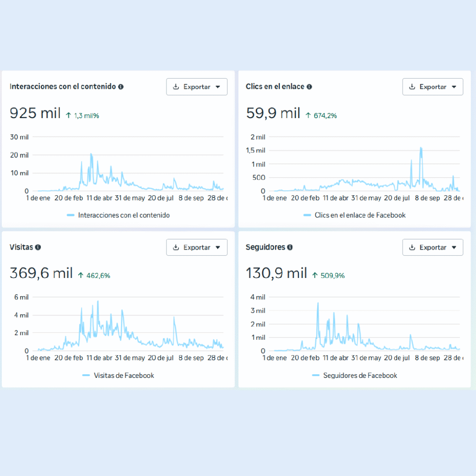Click download icon in Interacciones export button
Image resolution: width=476 pixels, height=476 pixels.
point(176,87)
